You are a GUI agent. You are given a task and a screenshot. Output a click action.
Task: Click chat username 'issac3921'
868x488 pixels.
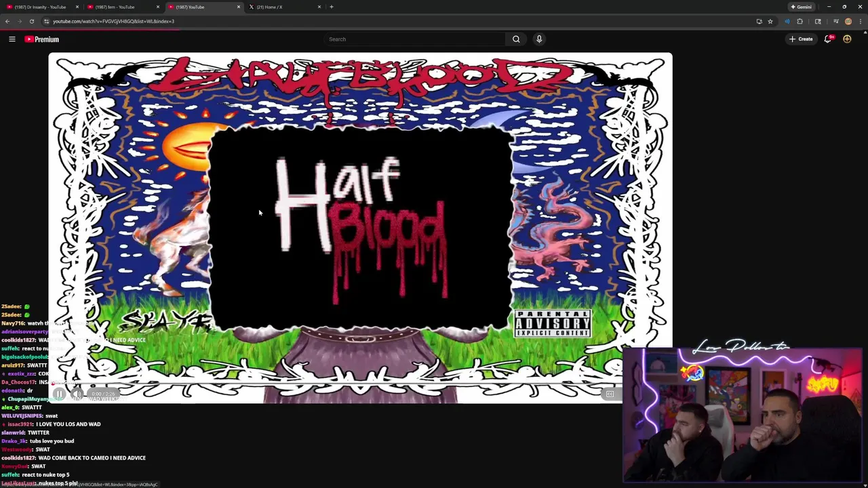tap(20, 424)
